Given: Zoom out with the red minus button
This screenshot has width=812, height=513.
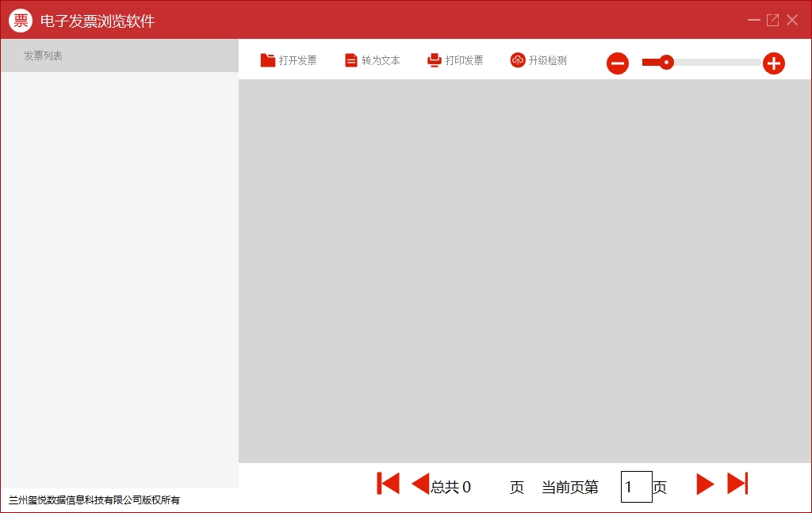Looking at the screenshot, I should pyautogui.click(x=617, y=63).
